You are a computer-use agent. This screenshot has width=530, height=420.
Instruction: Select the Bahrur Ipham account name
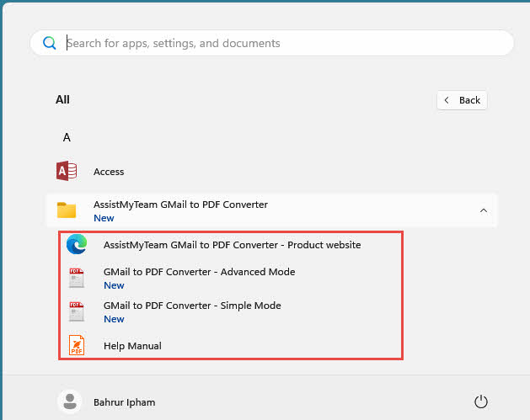[x=124, y=402]
